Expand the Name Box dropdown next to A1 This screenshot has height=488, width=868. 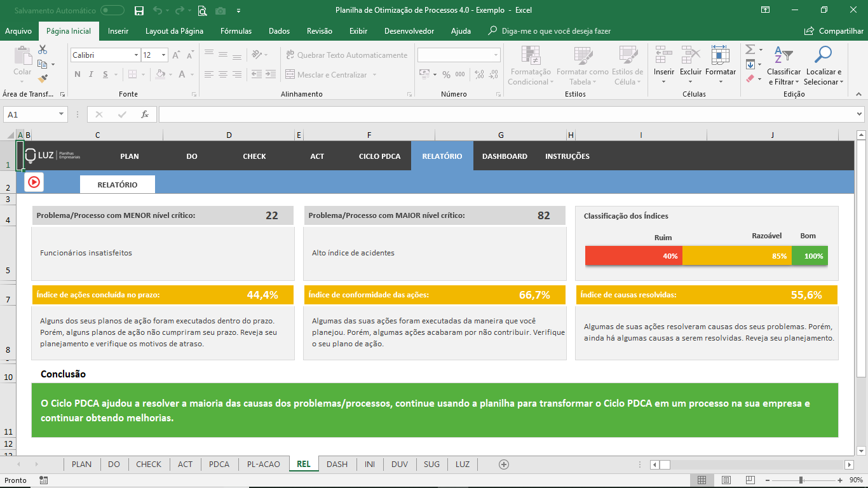[x=62, y=114]
